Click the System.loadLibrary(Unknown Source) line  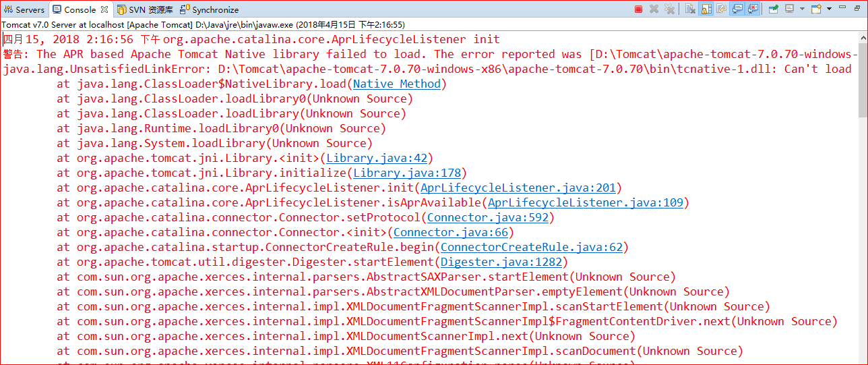(214, 144)
